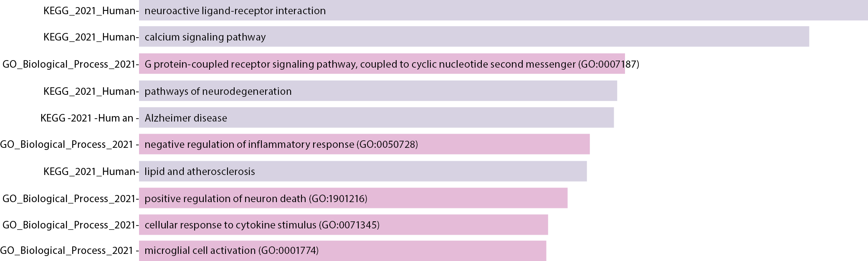Click KEGG label next to Alzheimer disease

[x=87, y=118]
